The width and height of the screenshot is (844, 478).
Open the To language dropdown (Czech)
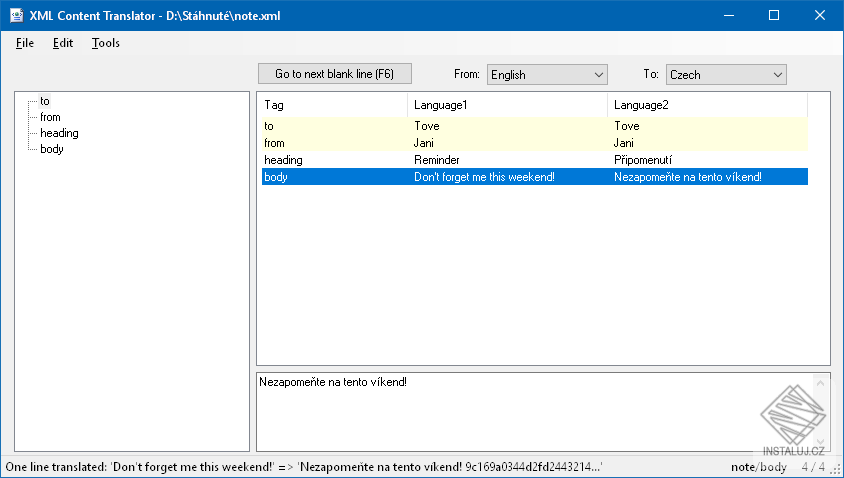726,75
